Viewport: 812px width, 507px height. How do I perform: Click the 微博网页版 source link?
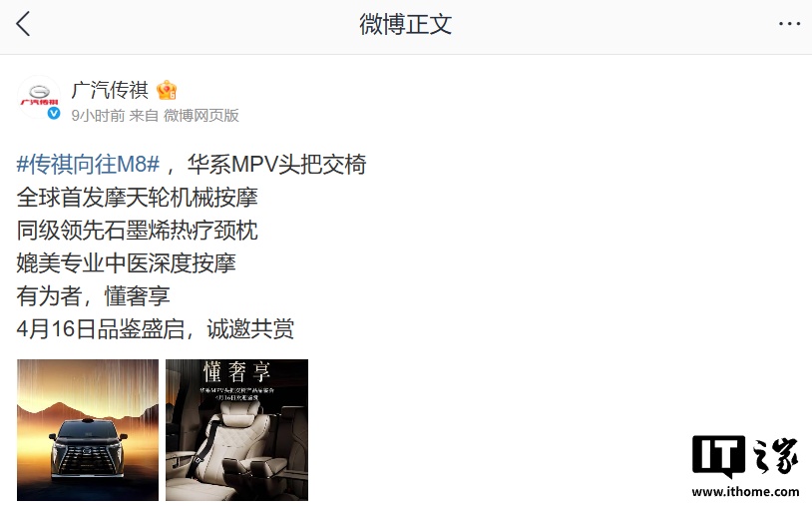point(202,115)
